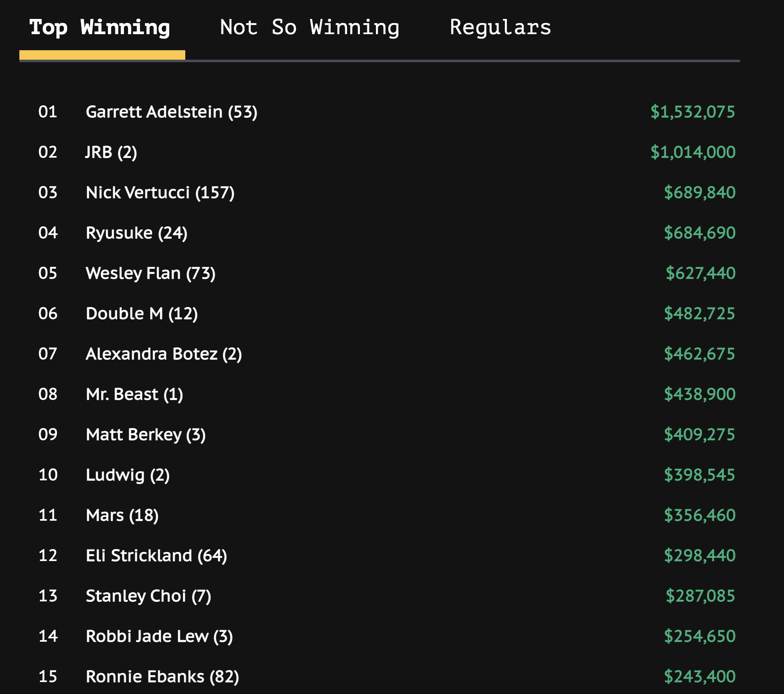
Task: Open Mars (18) player entry
Action: click(x=122, y=515)
